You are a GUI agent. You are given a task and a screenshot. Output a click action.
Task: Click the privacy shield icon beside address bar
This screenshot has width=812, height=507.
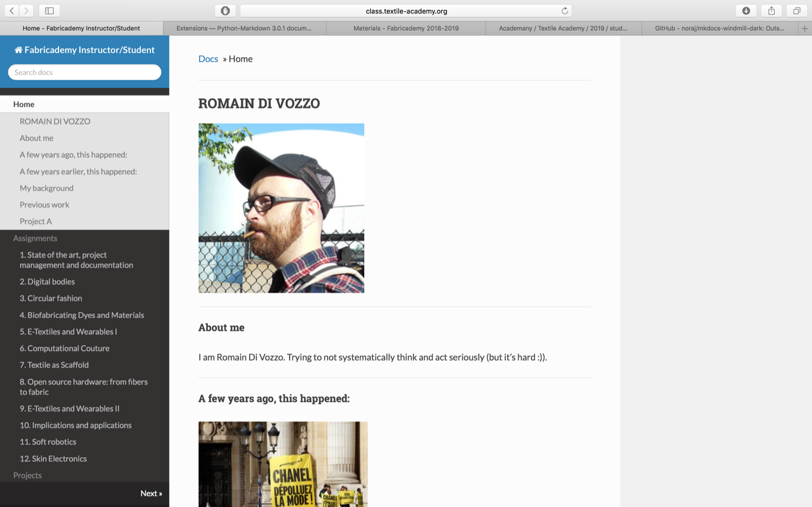pos(225,11)
